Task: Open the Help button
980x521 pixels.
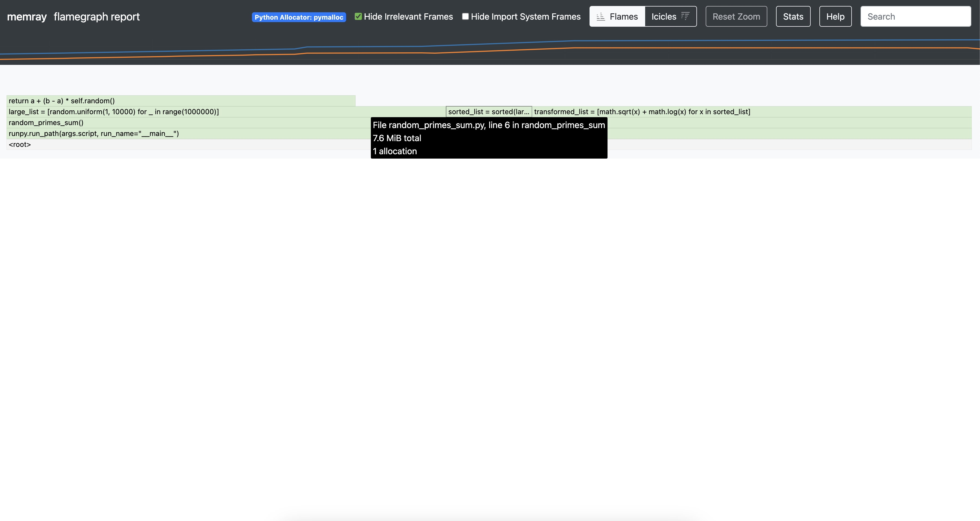Action: [x=835, y=16]
